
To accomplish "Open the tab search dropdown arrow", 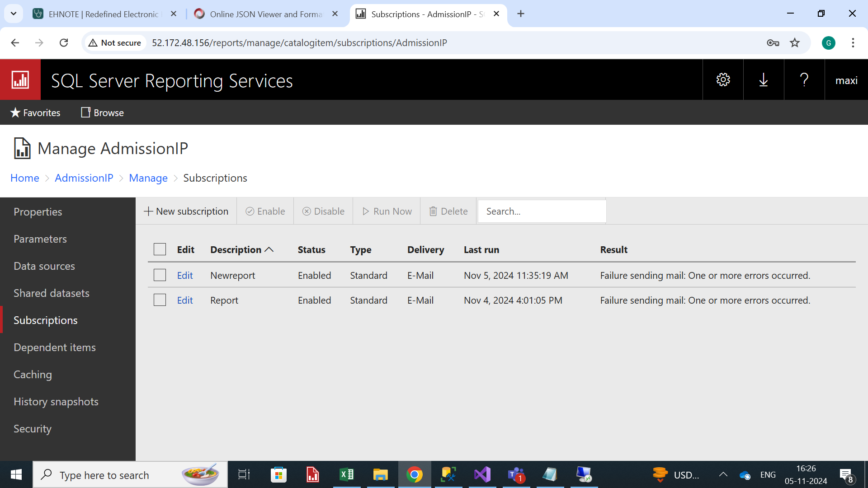I will pyautogui.click(x=14, y=14).
